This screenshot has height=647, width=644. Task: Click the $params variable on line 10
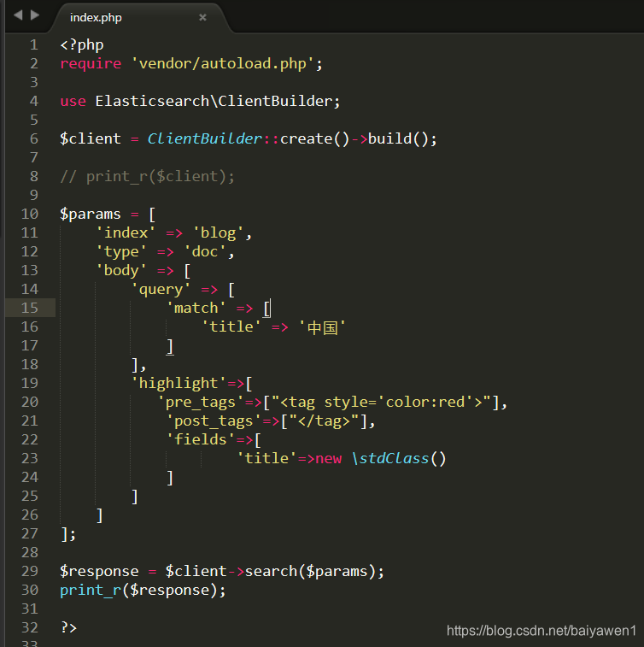coord(91,215)
